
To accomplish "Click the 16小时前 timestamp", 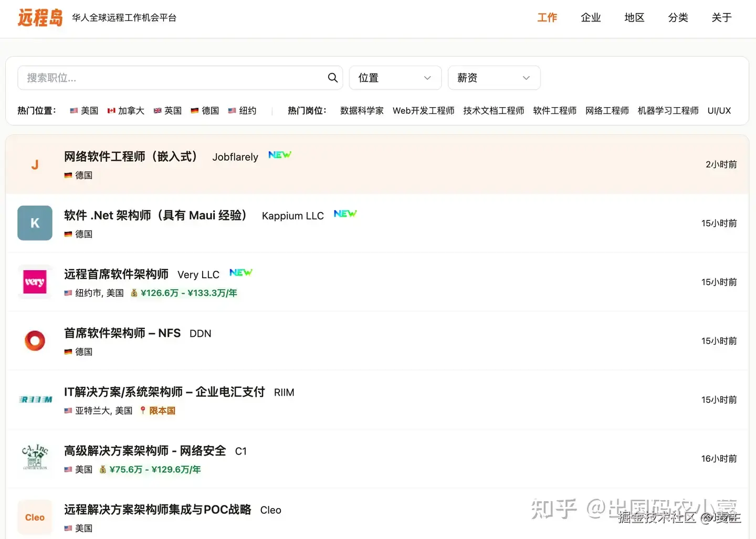I will coord(719,458).
